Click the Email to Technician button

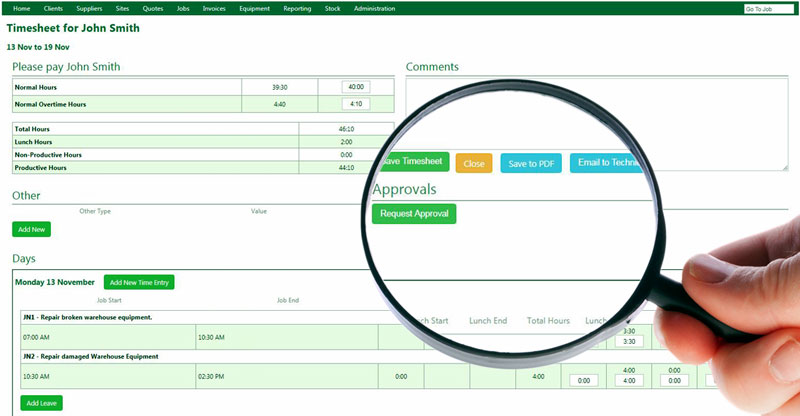(x=607, y=162)
